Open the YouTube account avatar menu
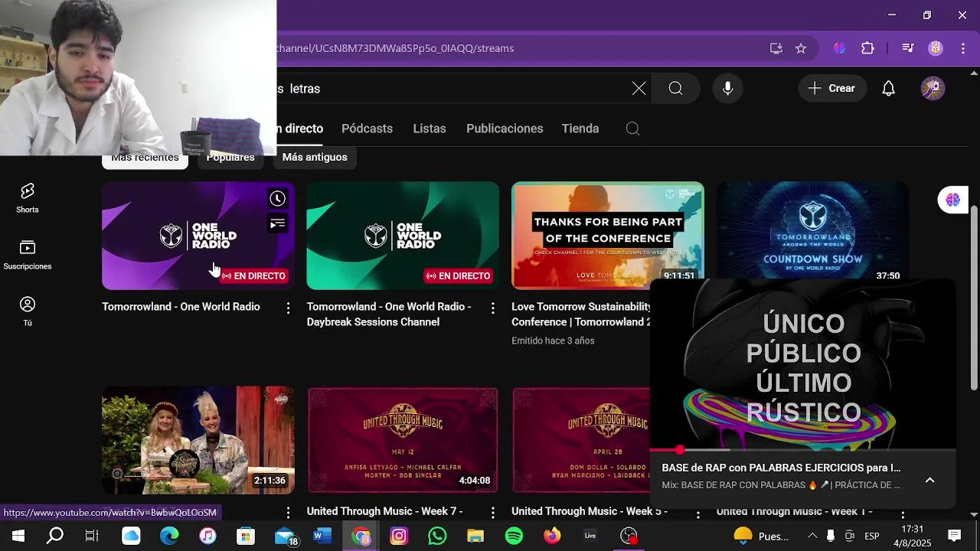The height and width of the screenshot is (551, 980). 933,89
